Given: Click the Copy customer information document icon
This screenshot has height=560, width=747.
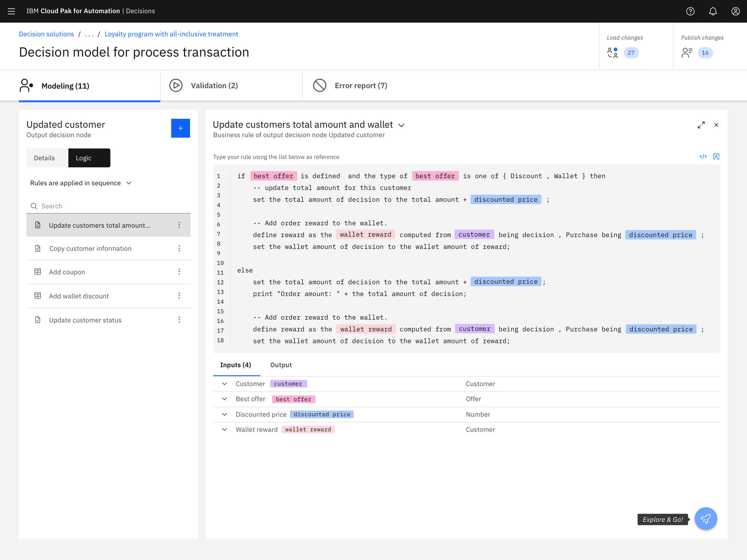Looking at the screenshot, I should (38, 248).
